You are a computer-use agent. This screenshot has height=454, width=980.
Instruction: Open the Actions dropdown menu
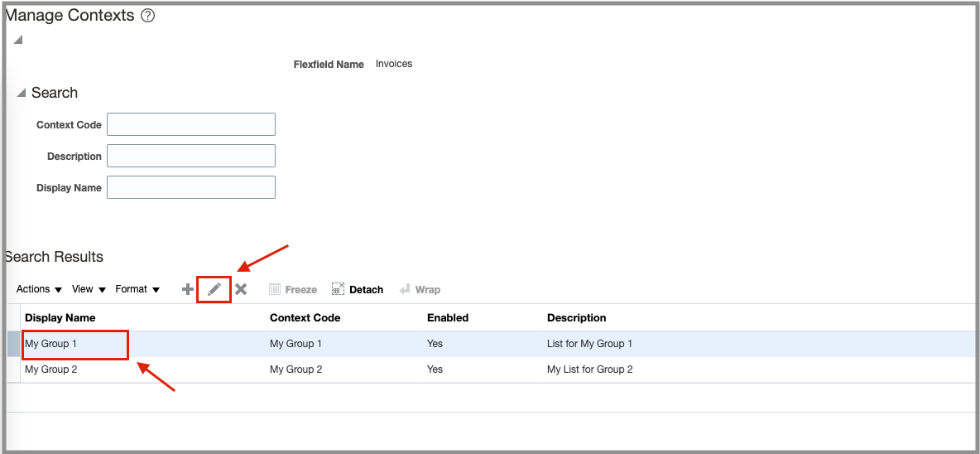[39, 289]
